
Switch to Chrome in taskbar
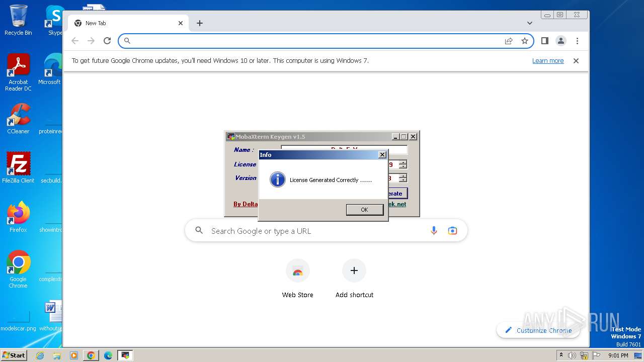click(x=91, y=355)
